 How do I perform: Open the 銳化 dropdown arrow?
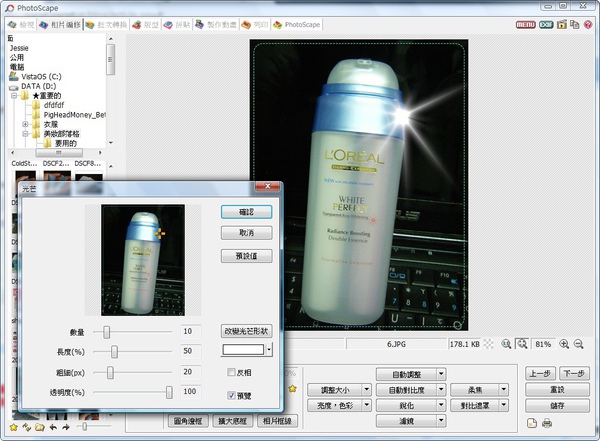point(441,405)
